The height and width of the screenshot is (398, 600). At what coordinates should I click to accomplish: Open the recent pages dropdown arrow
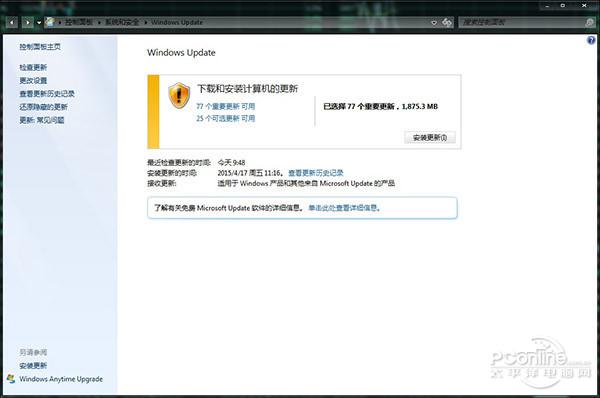pyautogui.click(x=39, y=23)
